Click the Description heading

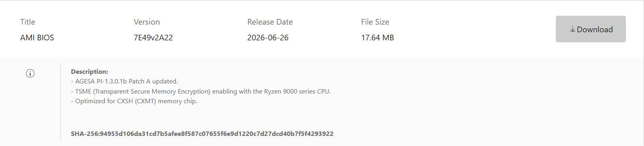coord(89,71)
